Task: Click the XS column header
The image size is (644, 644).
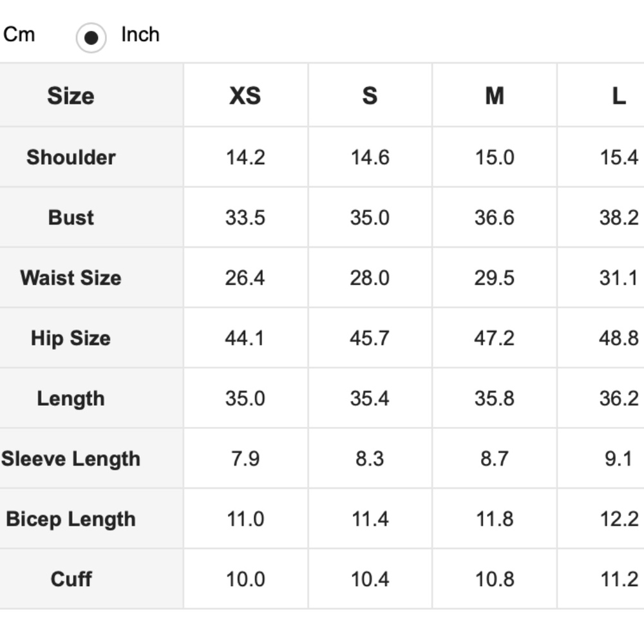Action: [245, 96]
